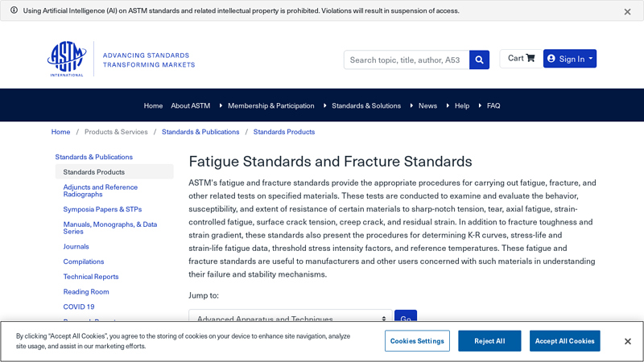Screen dimensions: 644x362
Task: Open the shopping Cart
Action: (x=521, y=58)
